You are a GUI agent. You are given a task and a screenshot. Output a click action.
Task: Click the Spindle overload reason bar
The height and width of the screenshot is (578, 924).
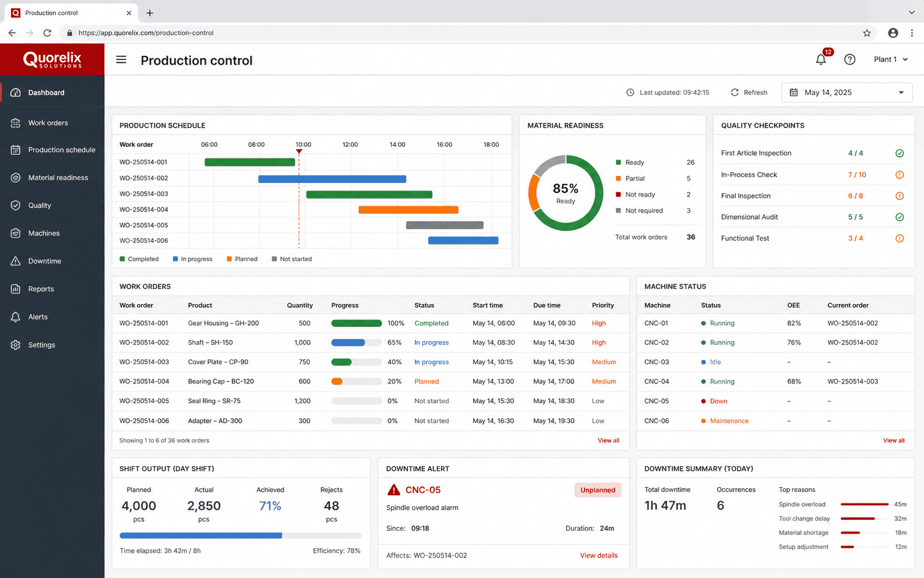[x=865, y=505]
